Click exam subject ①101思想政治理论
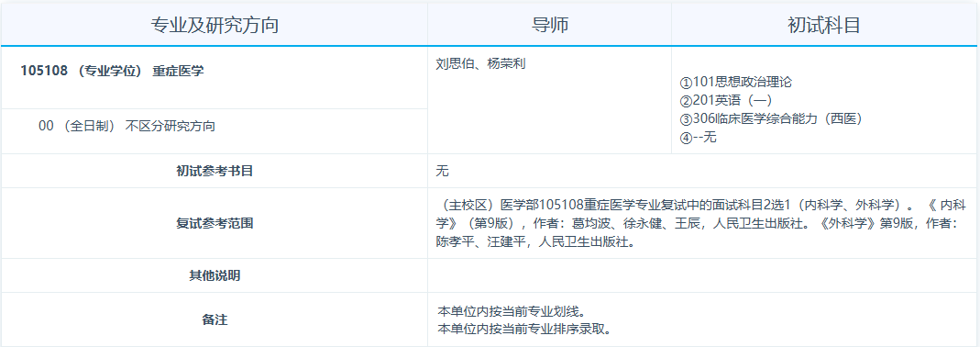Screen dimensions: 980x347 735,82
